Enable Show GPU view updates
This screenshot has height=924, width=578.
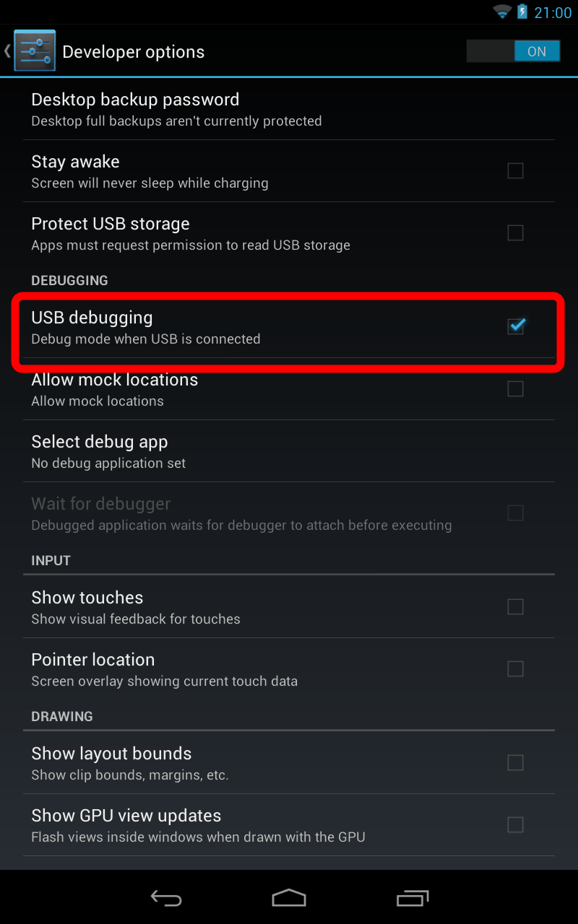tap(515, 825)
